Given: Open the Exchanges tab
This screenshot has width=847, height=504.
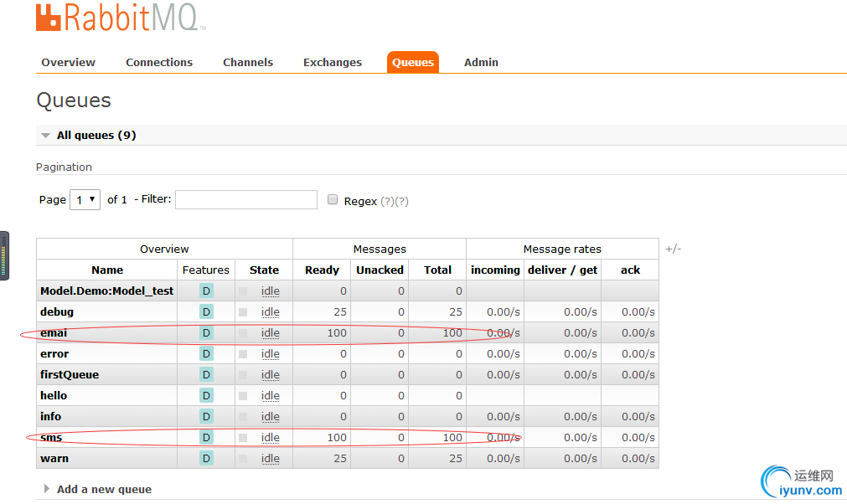Looking at the screenshot, I should (x=333, y=63).
